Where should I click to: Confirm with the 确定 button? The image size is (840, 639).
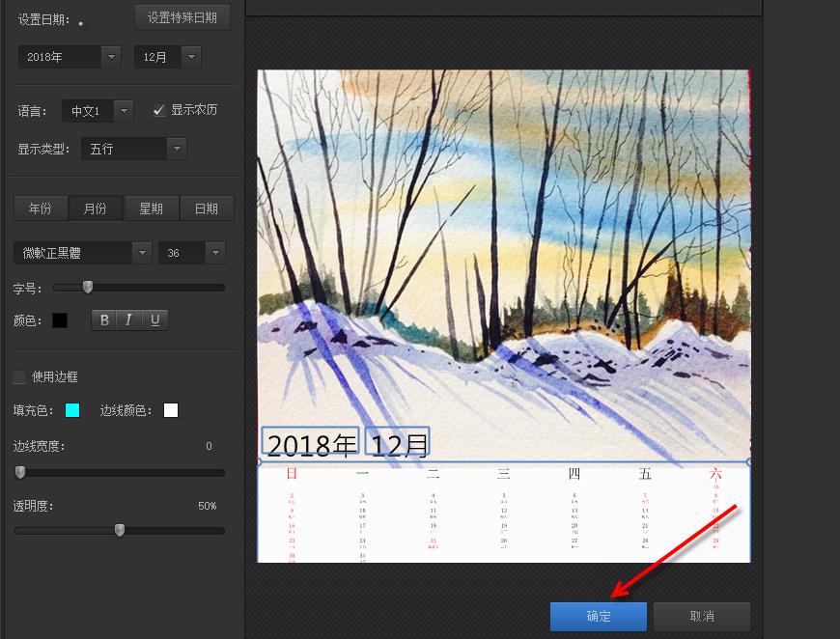click(x=599, y=617)
